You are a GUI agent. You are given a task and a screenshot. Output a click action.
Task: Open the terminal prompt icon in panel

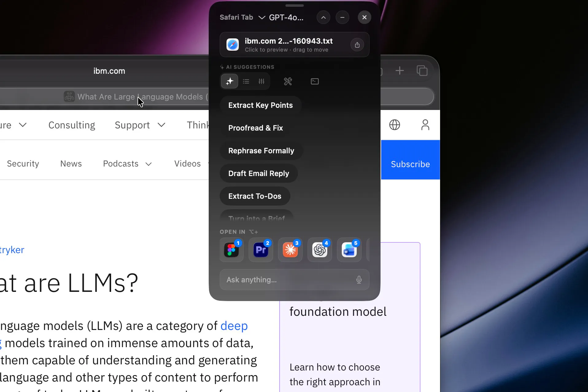point(315,81)
